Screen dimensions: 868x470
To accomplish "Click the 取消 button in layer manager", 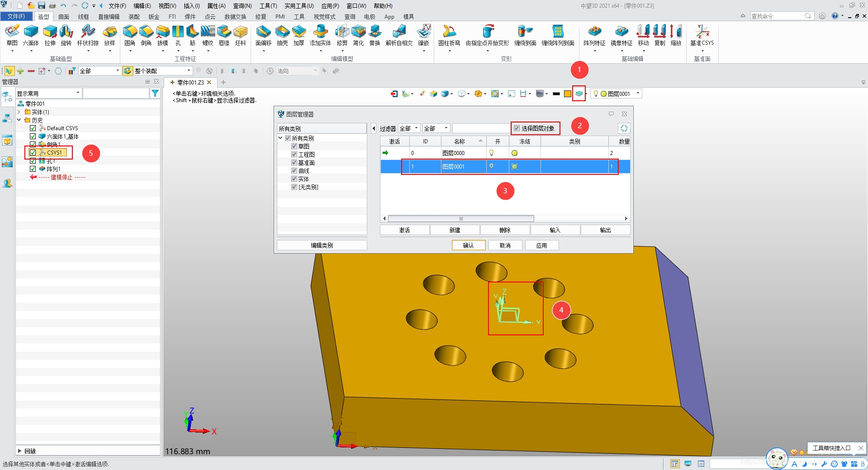I will coord(505,245).
